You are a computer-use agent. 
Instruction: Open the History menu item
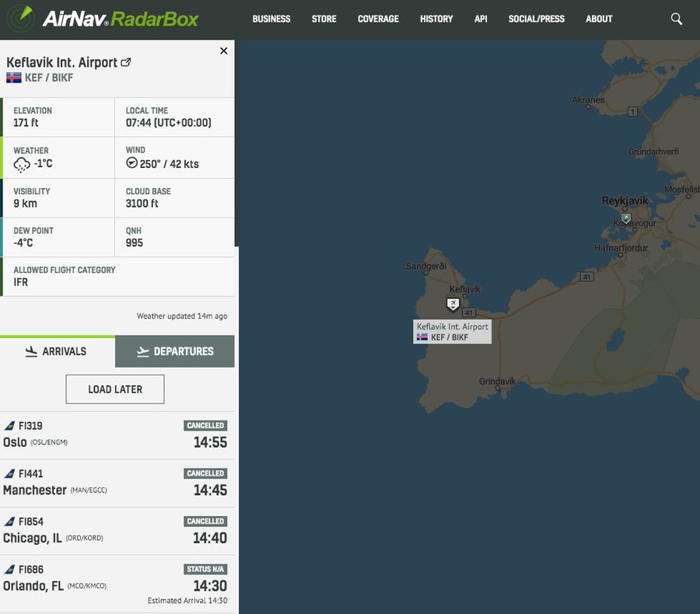coord(436,19)
